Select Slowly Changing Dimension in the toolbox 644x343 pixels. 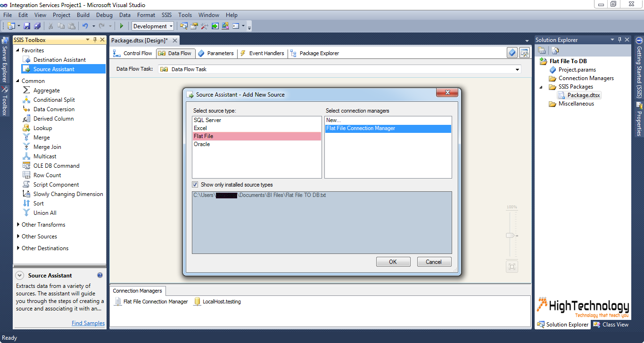tap(63, 194)
